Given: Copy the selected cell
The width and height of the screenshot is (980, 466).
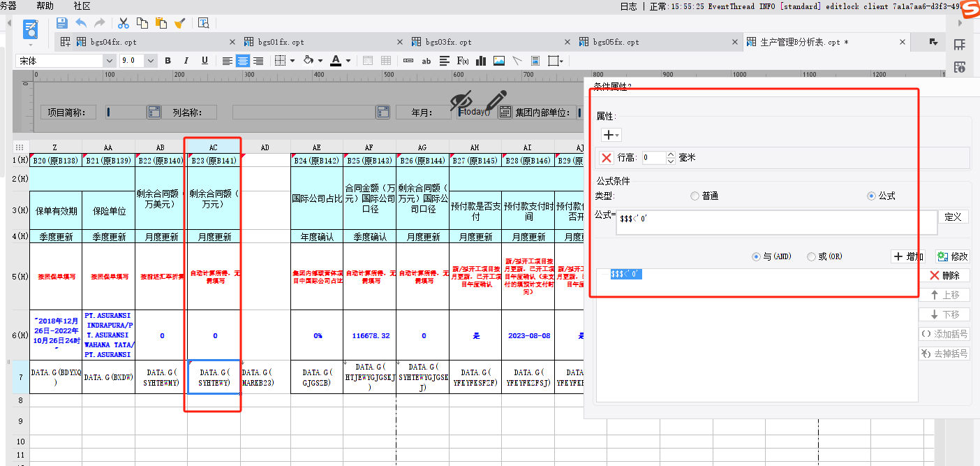Looking at the screenshot, I should coord(142,23).
